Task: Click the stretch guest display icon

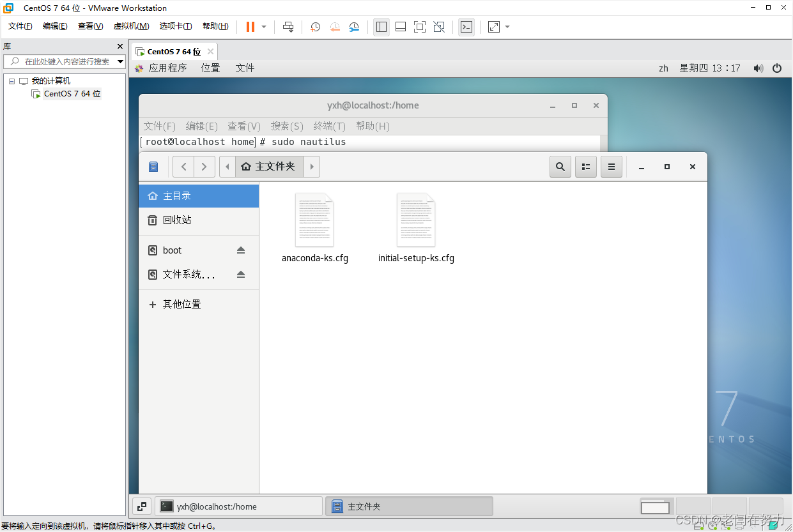Action: (494, 27)
